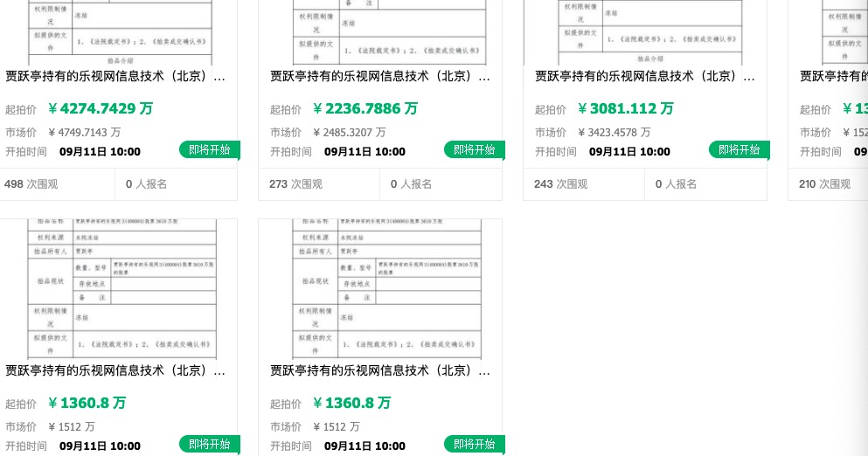Click 即将开始 badge on the 2236.7886 万 listing

click(475, 150)
